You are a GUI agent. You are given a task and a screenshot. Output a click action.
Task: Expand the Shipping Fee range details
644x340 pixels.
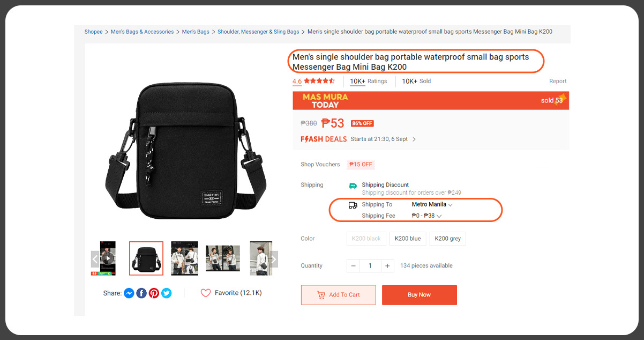pos(425,216)
